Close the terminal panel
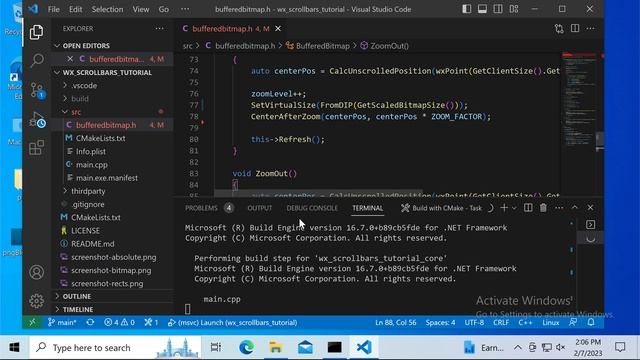 pos(590,208)
